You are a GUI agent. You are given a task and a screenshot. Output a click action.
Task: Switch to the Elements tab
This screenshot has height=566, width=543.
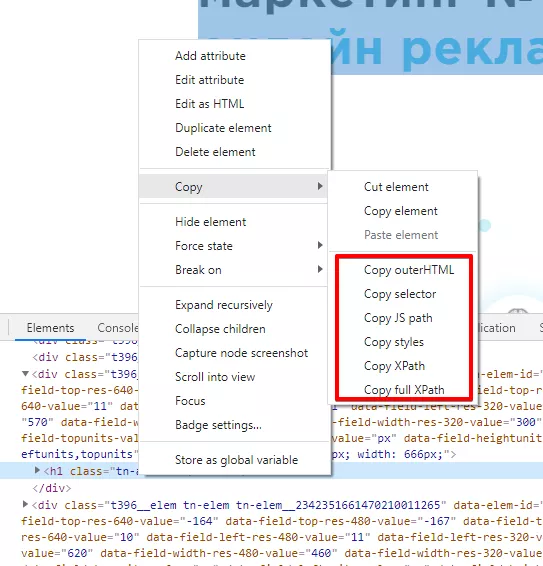click(x=50, y=328)
